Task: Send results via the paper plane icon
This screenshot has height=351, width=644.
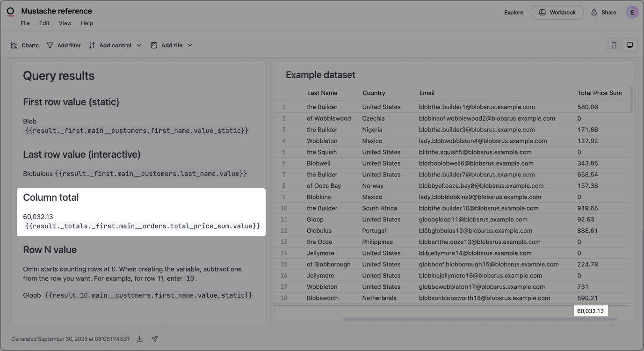Action: [154, 338]
